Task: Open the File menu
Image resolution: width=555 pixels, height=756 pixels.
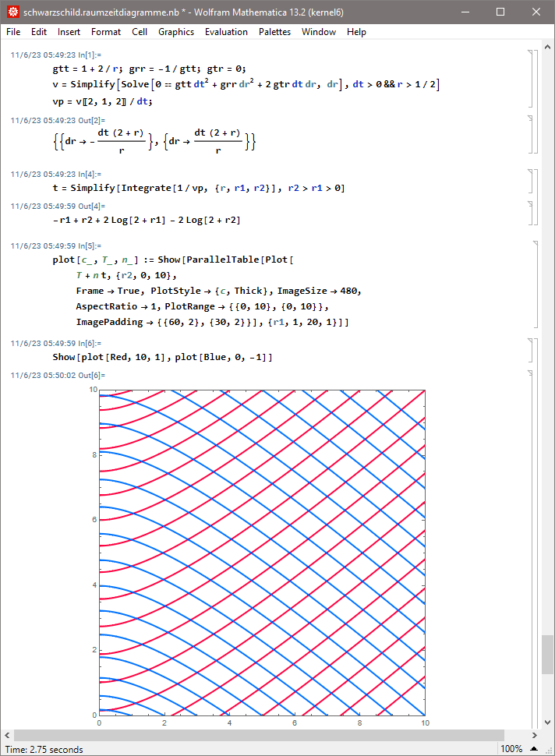Action: [14, 32]
